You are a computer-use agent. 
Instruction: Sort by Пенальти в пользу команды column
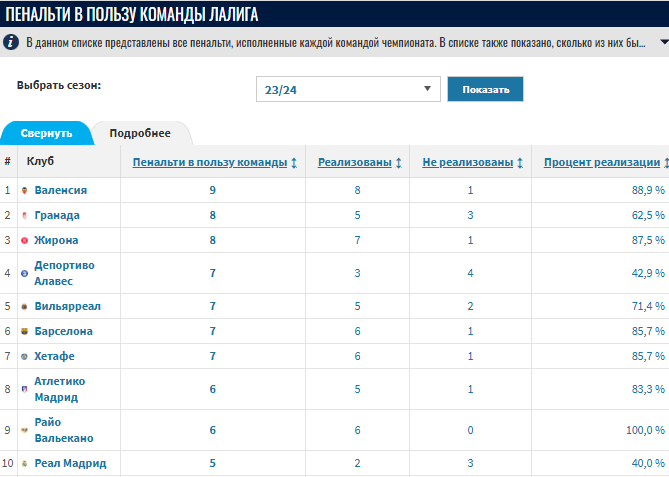[209, 162]
